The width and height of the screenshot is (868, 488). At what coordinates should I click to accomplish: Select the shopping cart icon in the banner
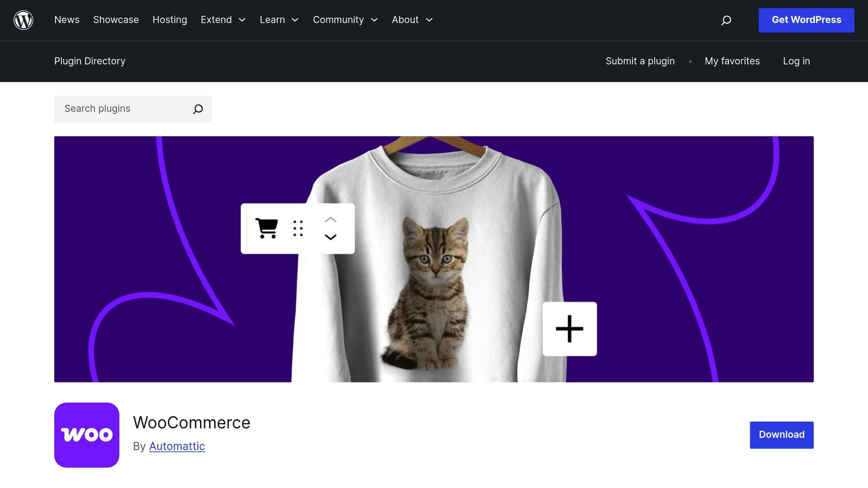[267, 228]
